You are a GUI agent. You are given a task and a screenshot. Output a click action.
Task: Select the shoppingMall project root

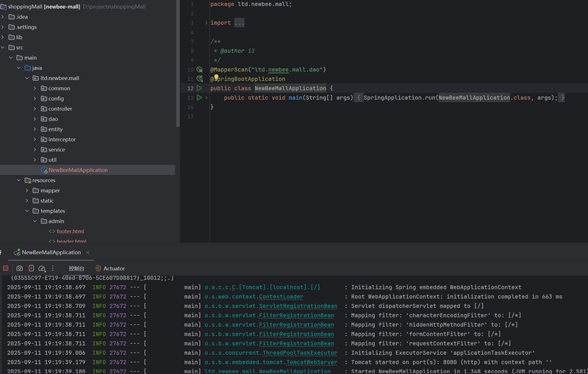[44, 7]
